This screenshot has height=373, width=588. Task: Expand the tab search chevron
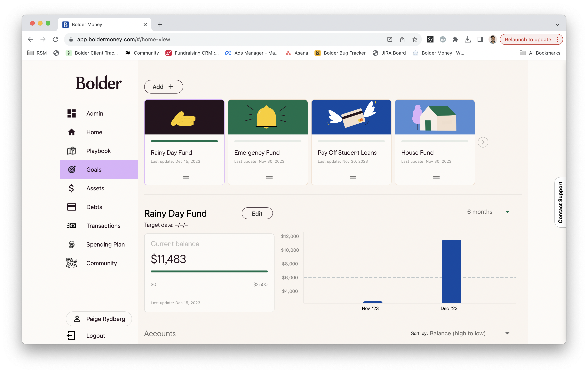pos(558,24)
